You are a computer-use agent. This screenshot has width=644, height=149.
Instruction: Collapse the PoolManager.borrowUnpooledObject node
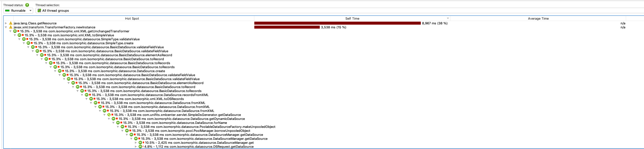click(123, 131)
